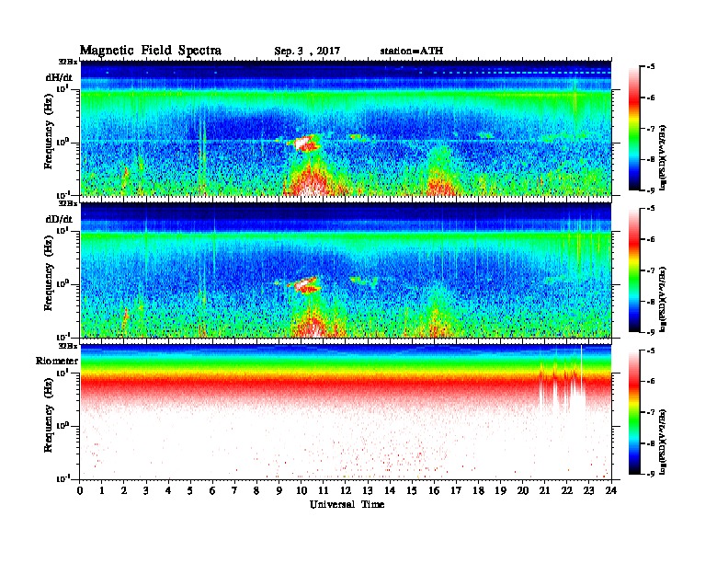Click the "32Hz" label above the dH/dt panel
This screenshot has height=563, width=728.
coord(68,62)
